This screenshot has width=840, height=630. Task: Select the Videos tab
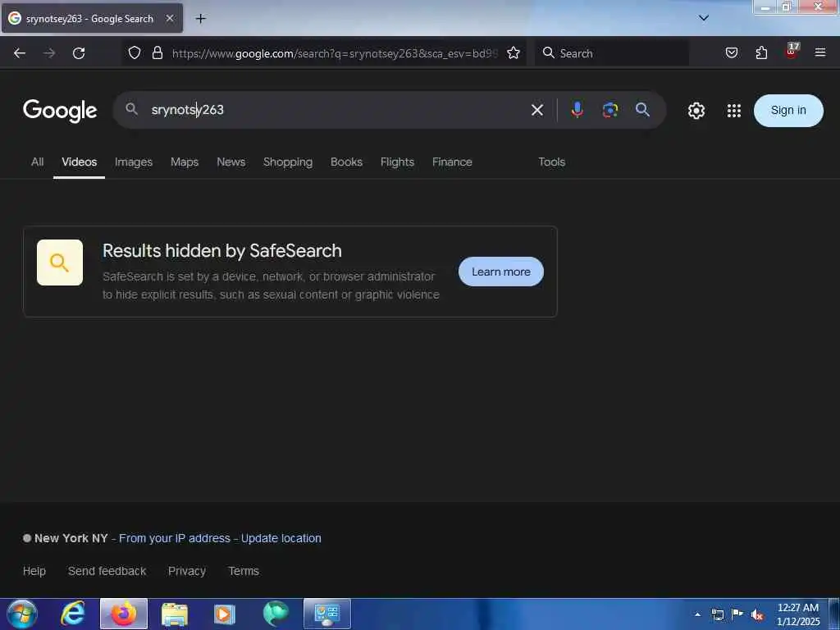[x=80, y=162]
